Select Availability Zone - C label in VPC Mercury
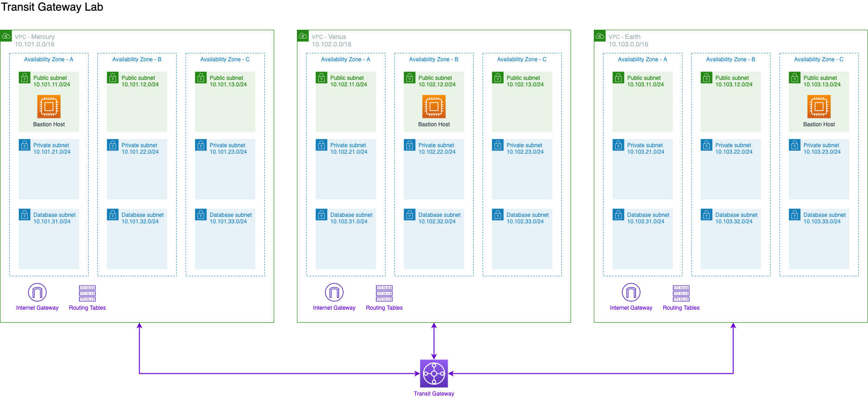The width and height of the screenshot is (868, 397). pos(225,59)
